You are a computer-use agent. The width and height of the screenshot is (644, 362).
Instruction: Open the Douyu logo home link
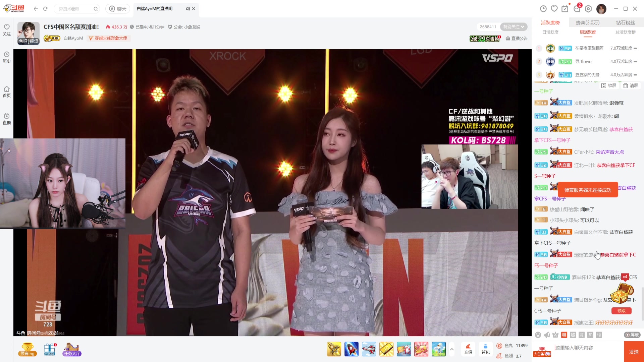pyautogui.click(x=14, y=9)
